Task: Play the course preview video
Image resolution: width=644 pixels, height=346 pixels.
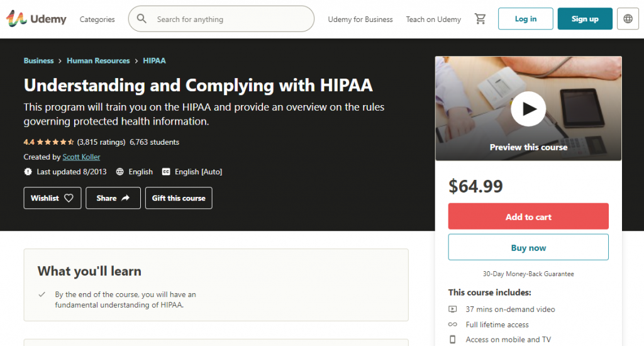Action: [x=528, y=109]
